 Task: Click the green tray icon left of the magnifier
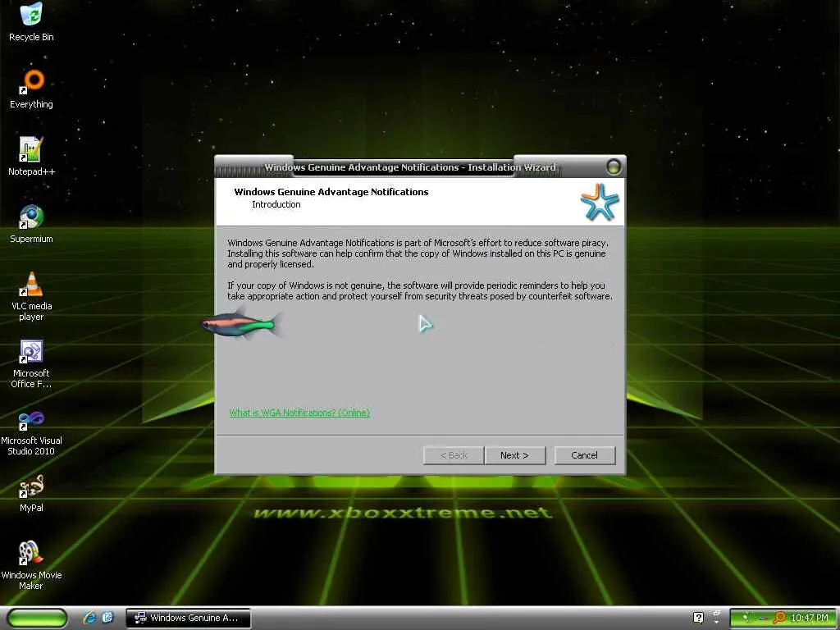click(x=746, y=619)
